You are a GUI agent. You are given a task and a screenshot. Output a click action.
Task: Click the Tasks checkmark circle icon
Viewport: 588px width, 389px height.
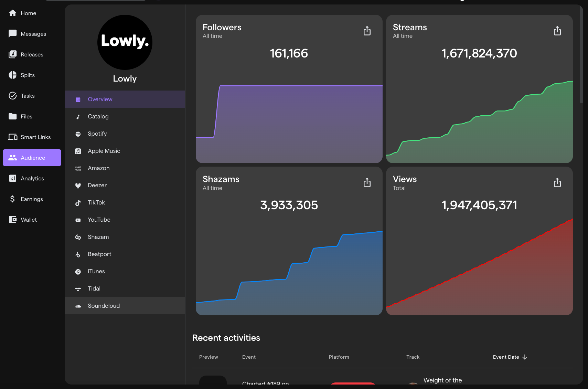13,96
